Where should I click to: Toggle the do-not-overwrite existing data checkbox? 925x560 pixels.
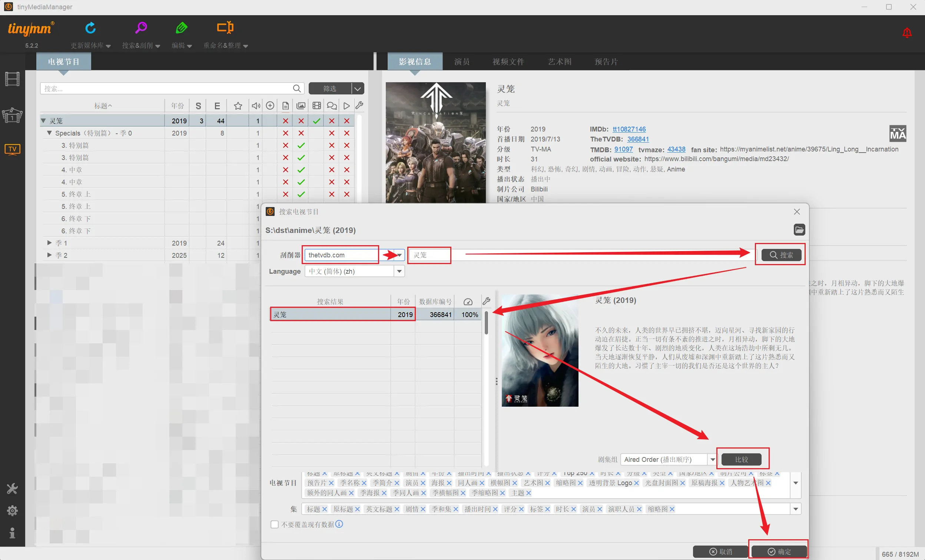(x=274, y=524)
